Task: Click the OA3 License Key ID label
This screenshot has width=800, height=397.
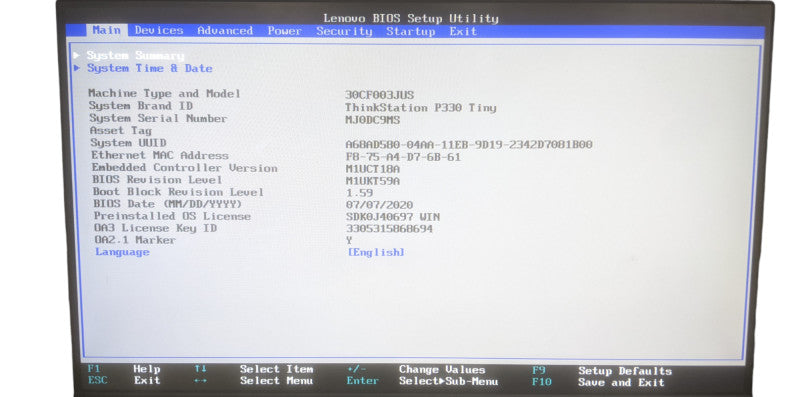Action: tap(156, 228)
